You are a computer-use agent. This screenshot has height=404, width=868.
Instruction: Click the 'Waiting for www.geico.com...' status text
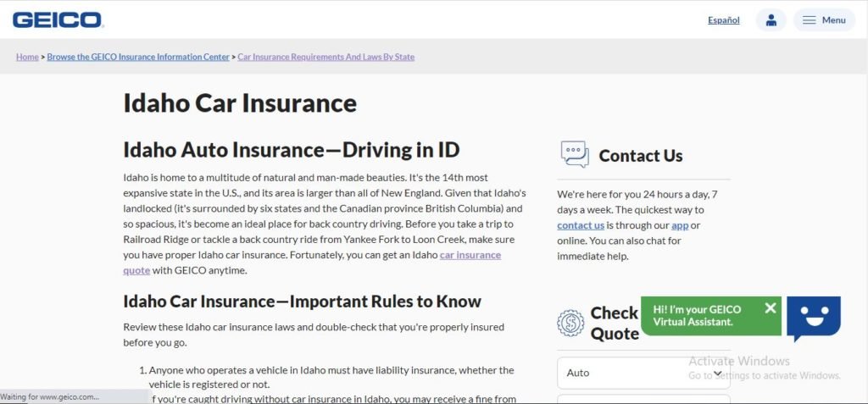click(50, 397)
